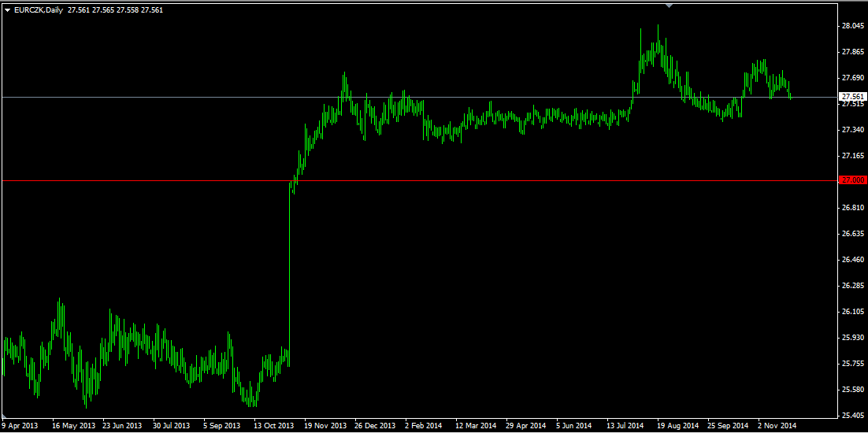Click the EURCZK,Daily chart title text
Image resolution: width=868 pixels, height=433 pixels.
click(38, 10)
